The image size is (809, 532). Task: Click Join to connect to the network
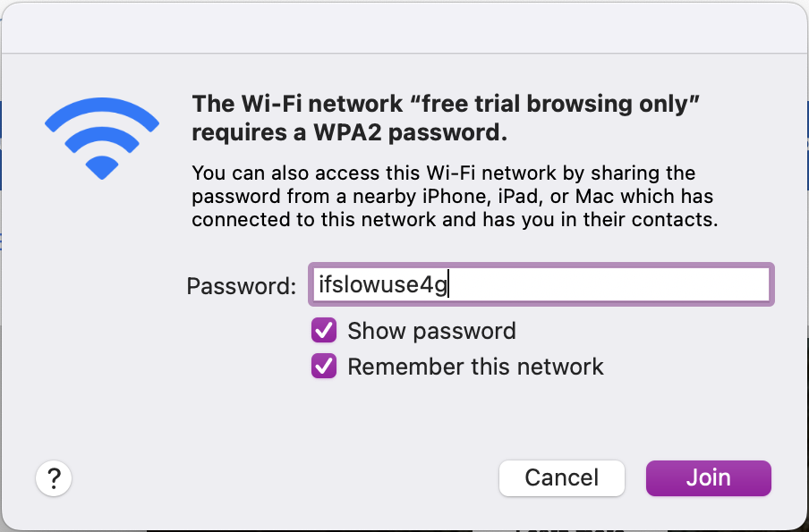pyautogui.click(x=708, y=478)
